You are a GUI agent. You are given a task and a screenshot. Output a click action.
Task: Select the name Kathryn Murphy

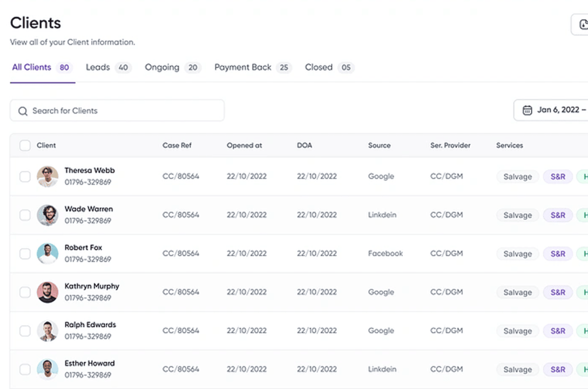(92, 287)
